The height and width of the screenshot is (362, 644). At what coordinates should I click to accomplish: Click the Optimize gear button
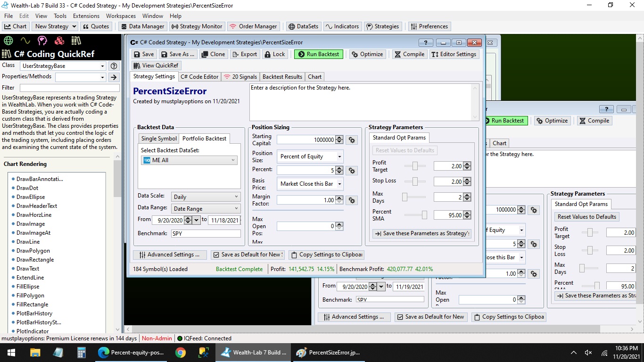[x=367, y=54]
